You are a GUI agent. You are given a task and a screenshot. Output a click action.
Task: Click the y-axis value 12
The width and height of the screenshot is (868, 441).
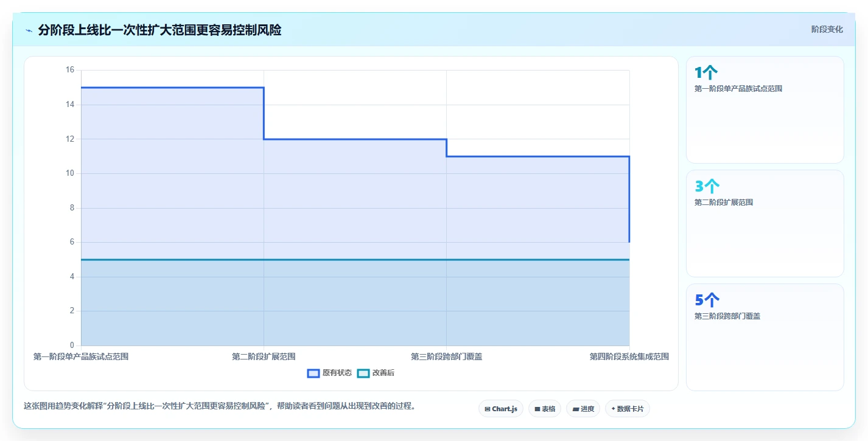click(x=69, y=139)
